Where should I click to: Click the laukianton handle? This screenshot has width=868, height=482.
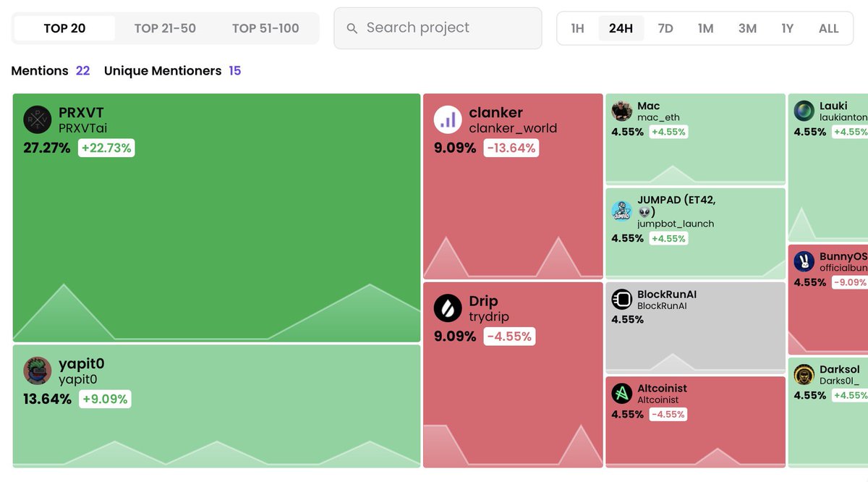click(843, 117)
